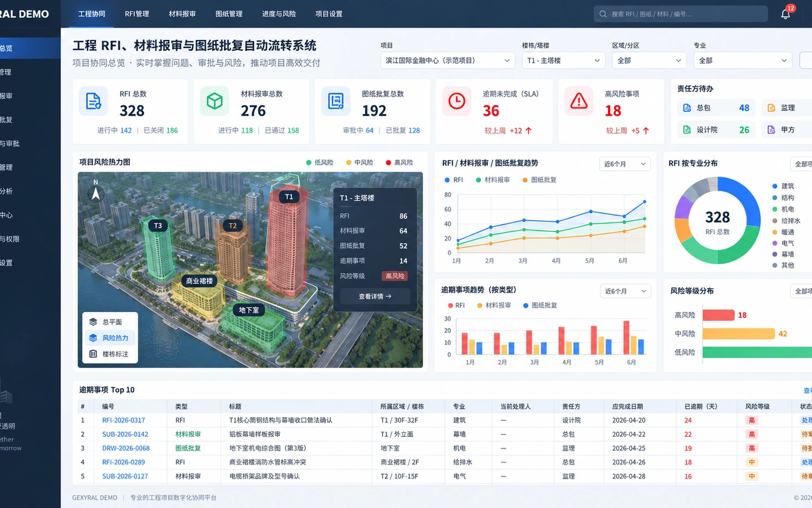Select the T3 tower marker on map
This screenshot has width=812, height=508.
(x=158, y=225)
